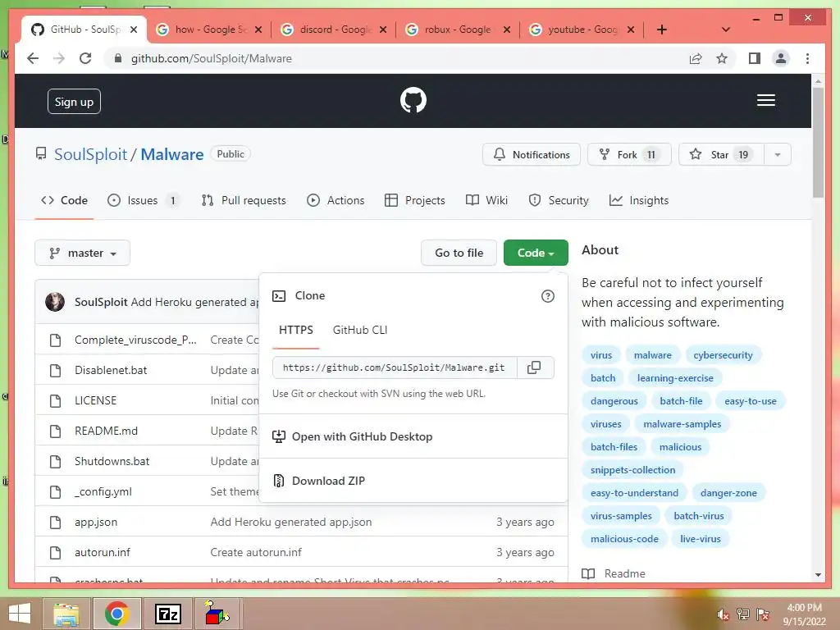
Task: Click SoulSploit's avatar in the commit row
Action: tap(55, 302)
